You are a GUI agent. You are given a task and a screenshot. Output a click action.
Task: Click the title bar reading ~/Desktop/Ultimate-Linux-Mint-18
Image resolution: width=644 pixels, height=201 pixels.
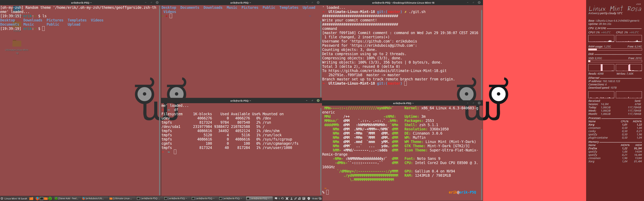coord(403,2)
